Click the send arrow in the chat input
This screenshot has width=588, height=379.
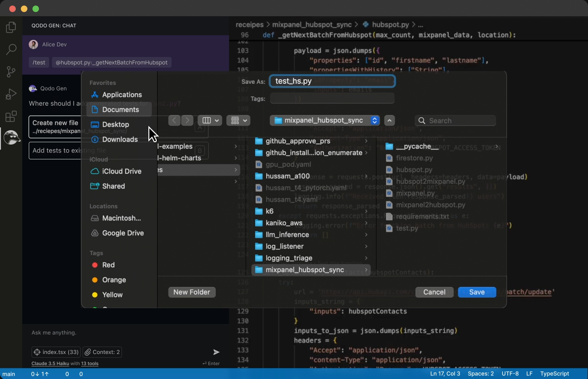click(x=216, y=352)
